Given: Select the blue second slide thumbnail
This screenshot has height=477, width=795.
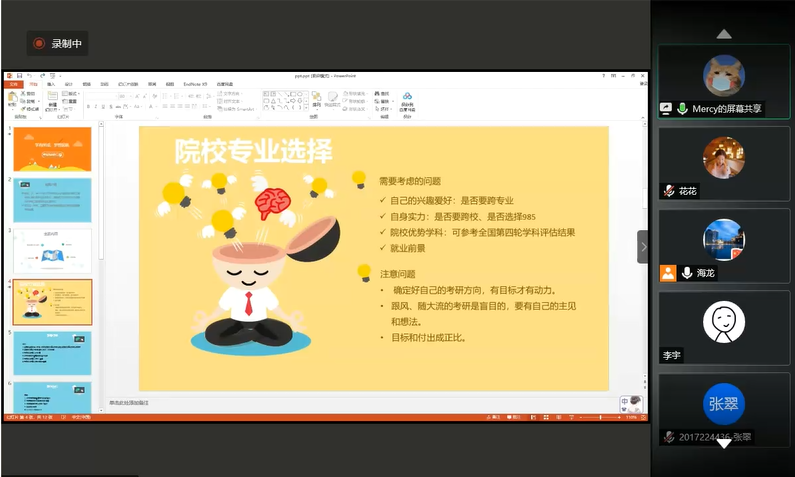Looking at the screenshot, I should (x=52, y=199).
